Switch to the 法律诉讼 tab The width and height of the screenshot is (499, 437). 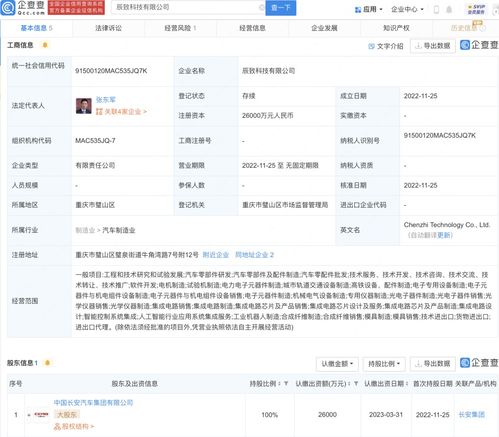108,28
